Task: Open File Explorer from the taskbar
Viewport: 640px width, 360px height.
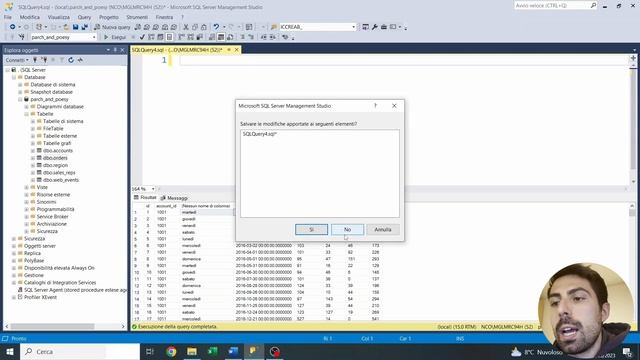Action: pyautogui.click(x=192, y=351)
